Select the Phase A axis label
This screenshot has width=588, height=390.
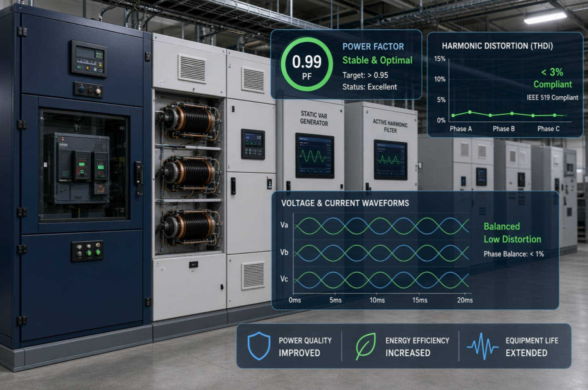coord(461,129)
